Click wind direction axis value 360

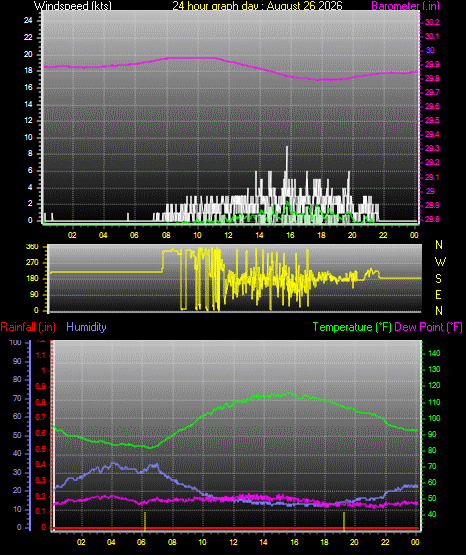click(x=32, y=247)
